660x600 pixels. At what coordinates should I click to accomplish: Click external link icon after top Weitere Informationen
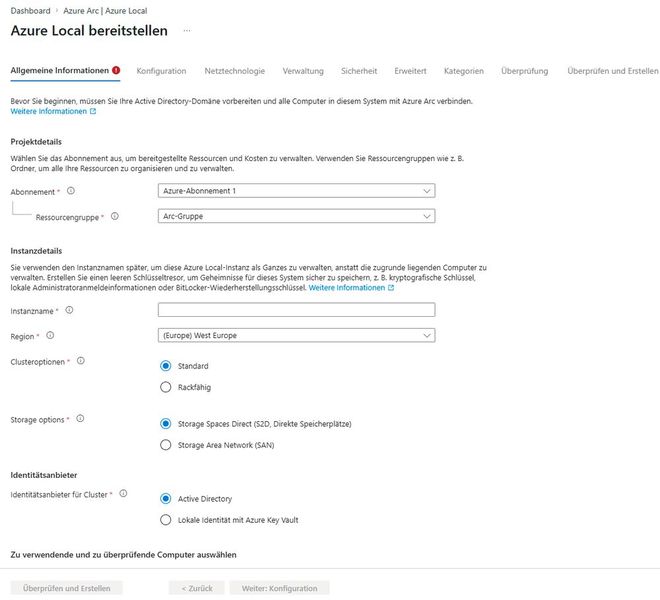pos(93,111)
